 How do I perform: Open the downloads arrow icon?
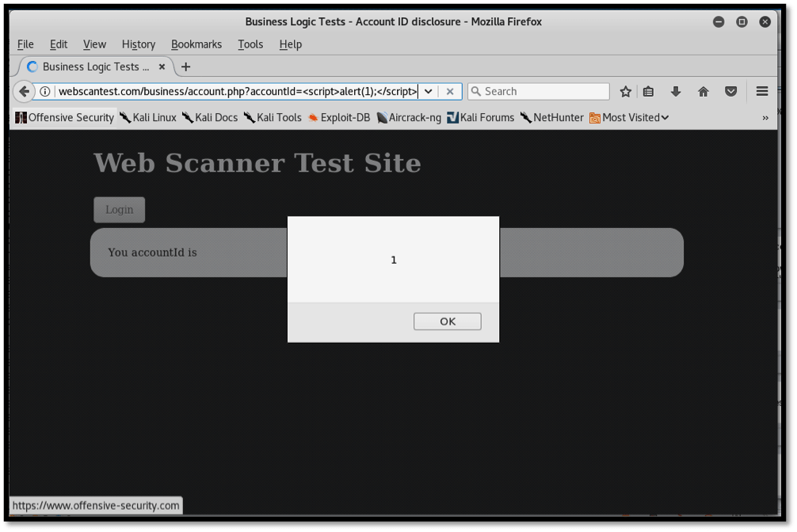point(675,91)
